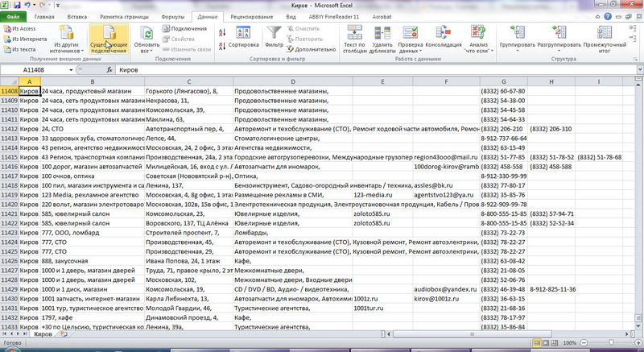644x352 pixels.
Task: Toggle the Фильтр funnel
Action: [274, 38]
